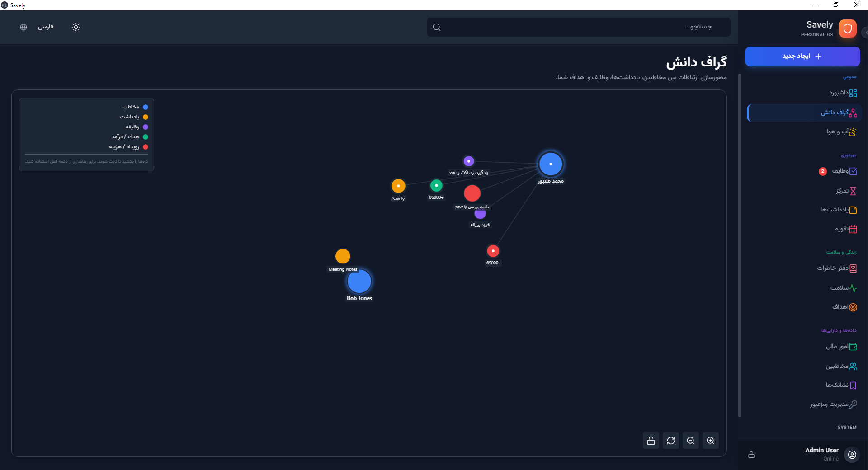Click the سلامت heartbeat icon
The width and height of the screenshot is (868, 470).
[x=853, y=288]
